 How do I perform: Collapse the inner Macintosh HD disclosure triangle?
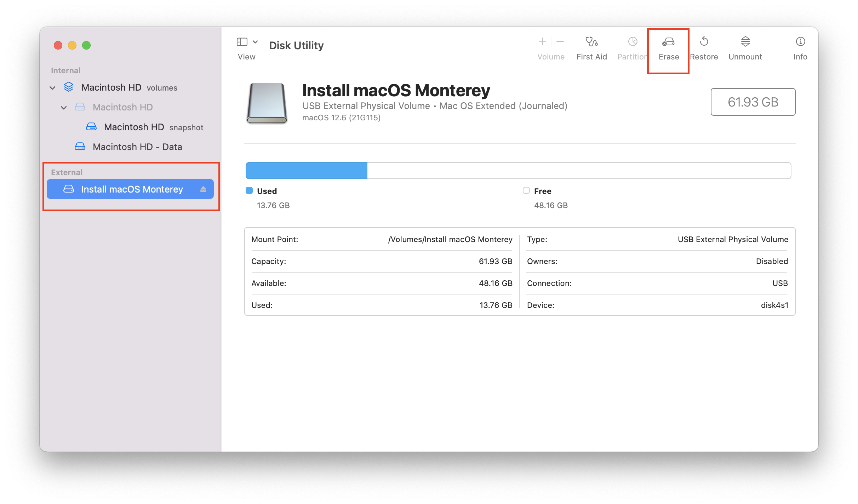point(64,107)
